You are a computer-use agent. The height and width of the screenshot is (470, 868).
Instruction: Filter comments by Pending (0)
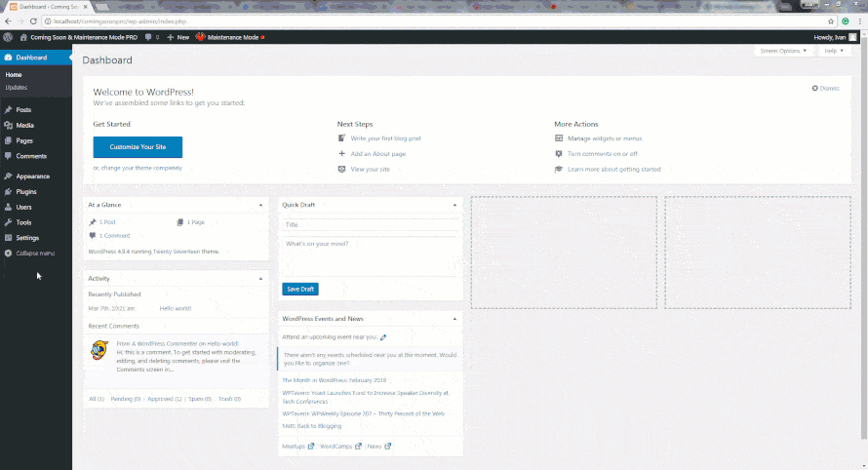(126, 399)
